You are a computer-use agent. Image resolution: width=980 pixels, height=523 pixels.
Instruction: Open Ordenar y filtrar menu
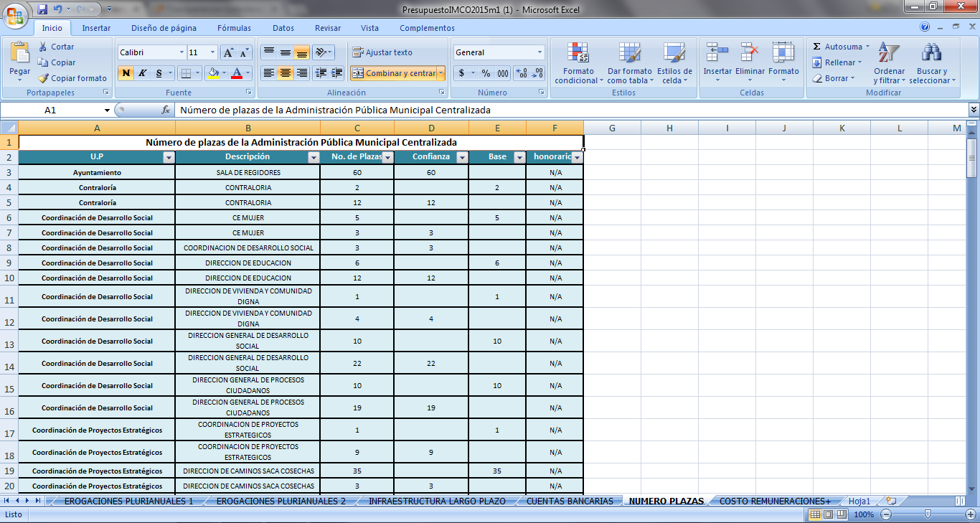click(889, 63)
